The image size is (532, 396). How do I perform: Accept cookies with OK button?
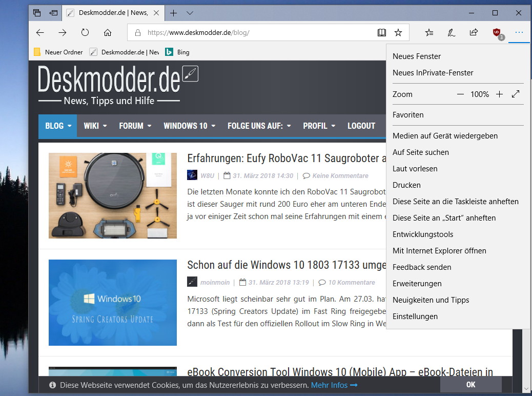[x=470, y=385]
